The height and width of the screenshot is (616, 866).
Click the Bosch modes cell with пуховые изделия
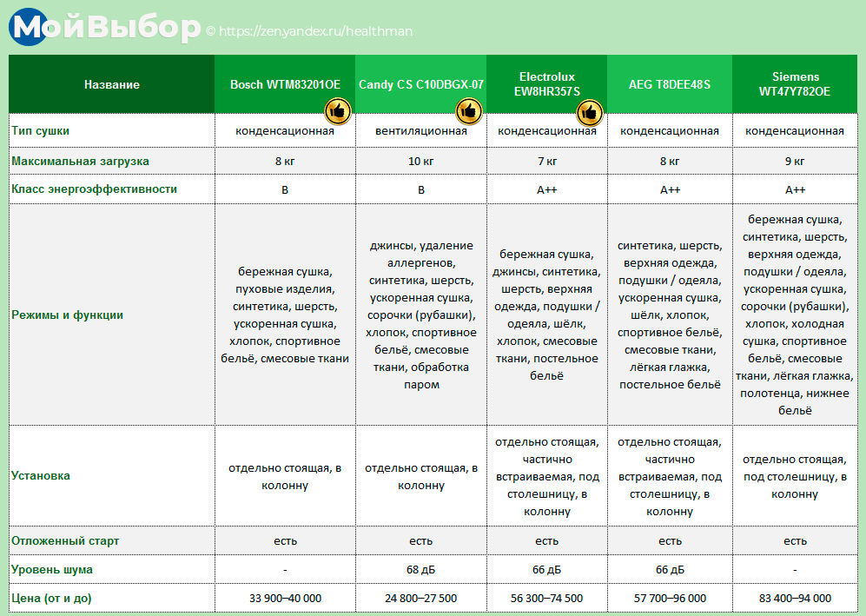click(285, 315)
